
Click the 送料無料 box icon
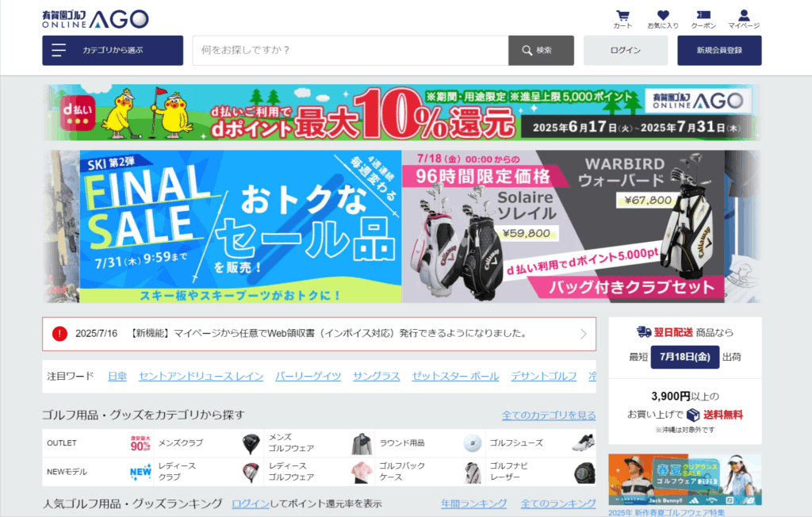click(x=693, y=415)
